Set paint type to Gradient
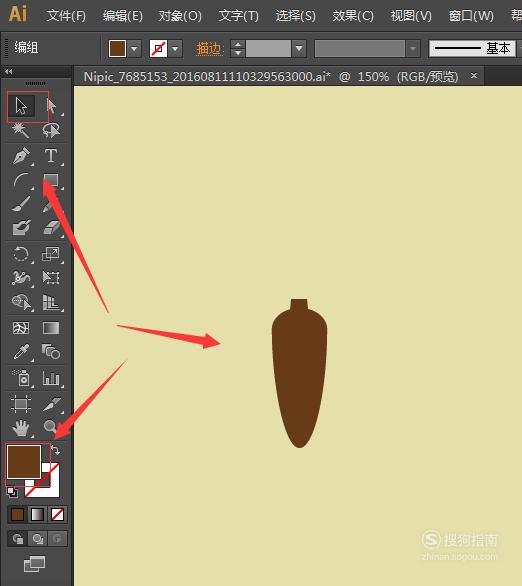 37,515
